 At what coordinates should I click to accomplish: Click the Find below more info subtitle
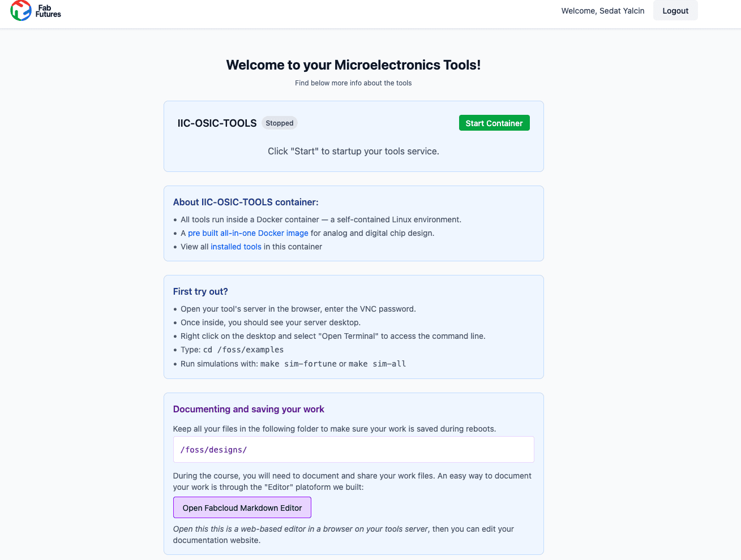pyautogui.click(x=353, y=83)
